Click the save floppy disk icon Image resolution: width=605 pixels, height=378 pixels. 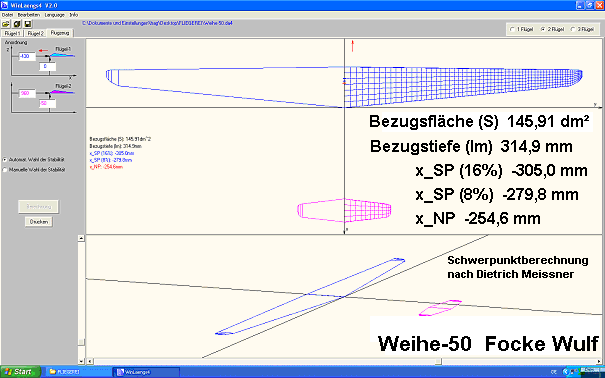[28, 24]
